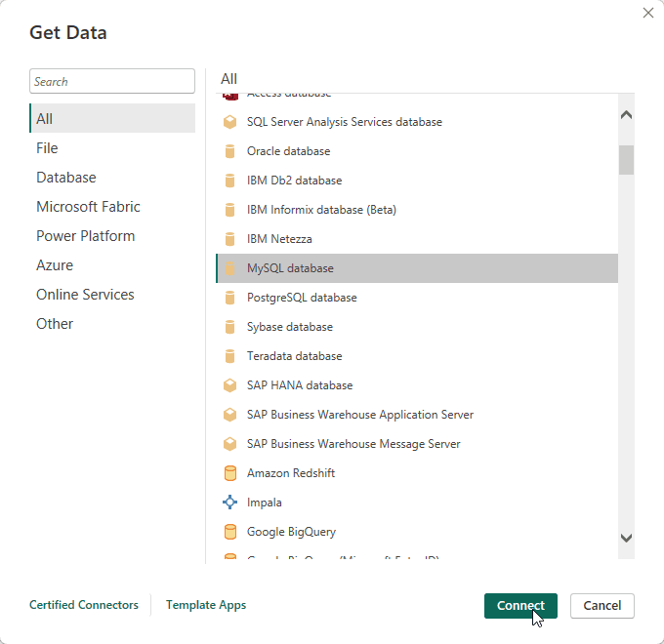Click the IBM Netezza cylinder icon
Viewport: 664px width, 644px height.
229,239
